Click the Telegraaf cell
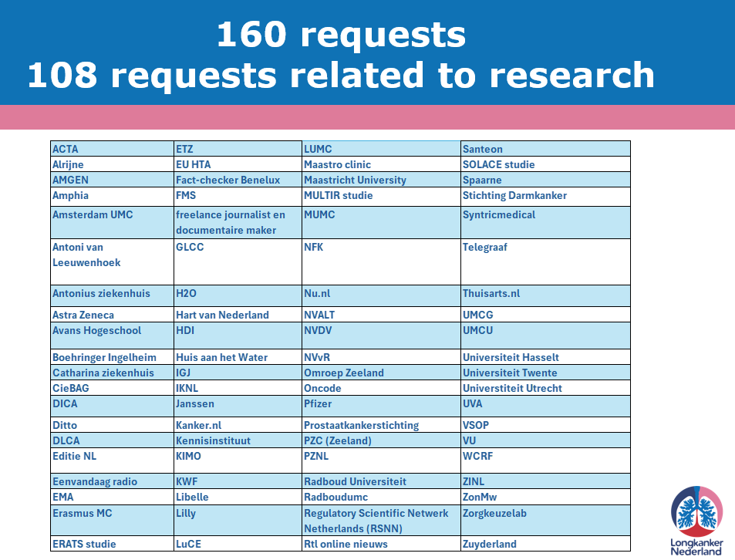 tap(545, 262)
